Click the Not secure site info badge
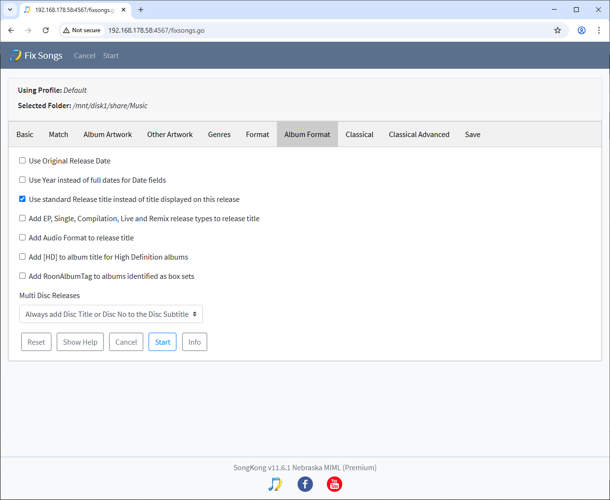Viewport: 610px width, 500px height. pos(82,30)
